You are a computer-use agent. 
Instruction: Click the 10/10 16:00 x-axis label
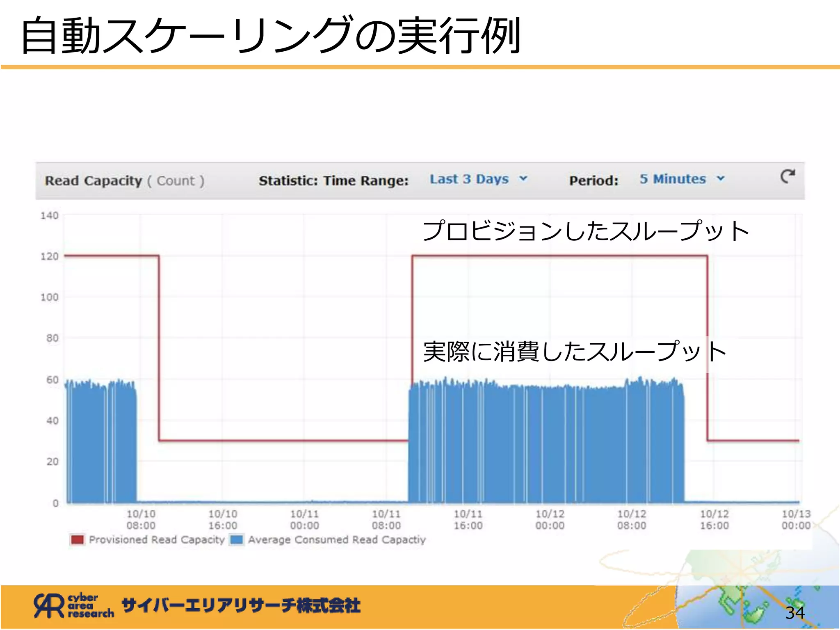click(223, 520)
